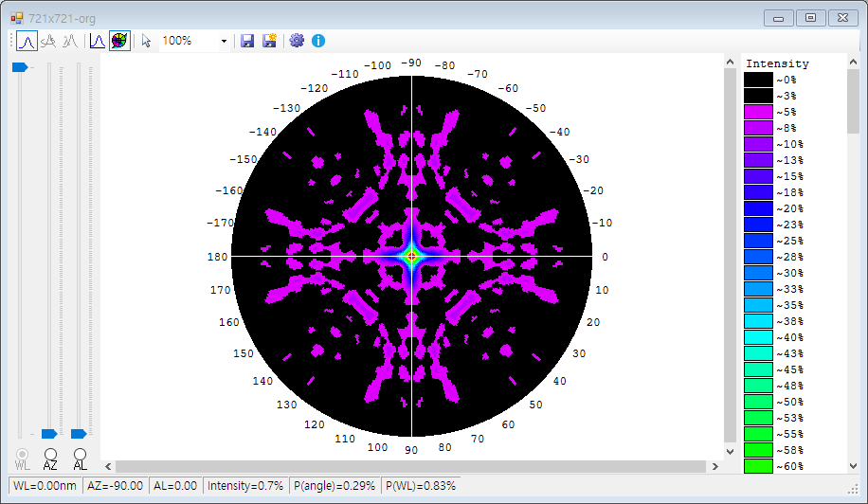Viewport: 868px width, 504px height.
Task: Click the ~30% light-blue color swatch
Action: point(758,273)
